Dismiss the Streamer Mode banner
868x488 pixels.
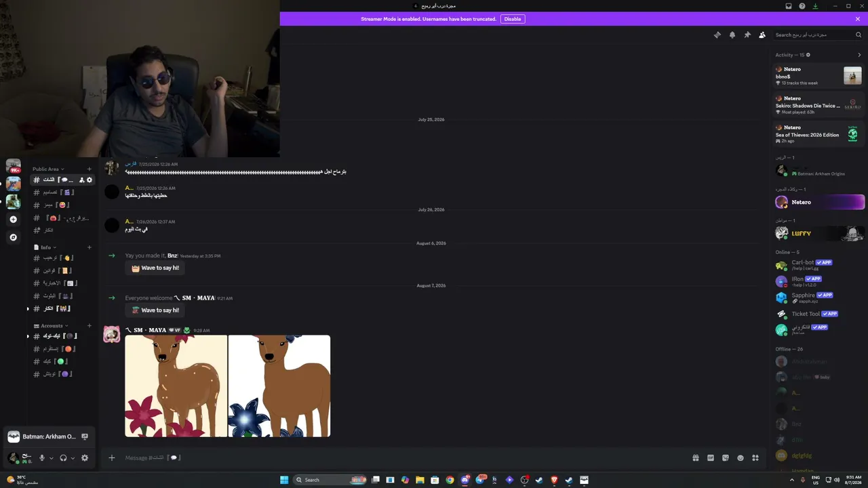(858, 19)
